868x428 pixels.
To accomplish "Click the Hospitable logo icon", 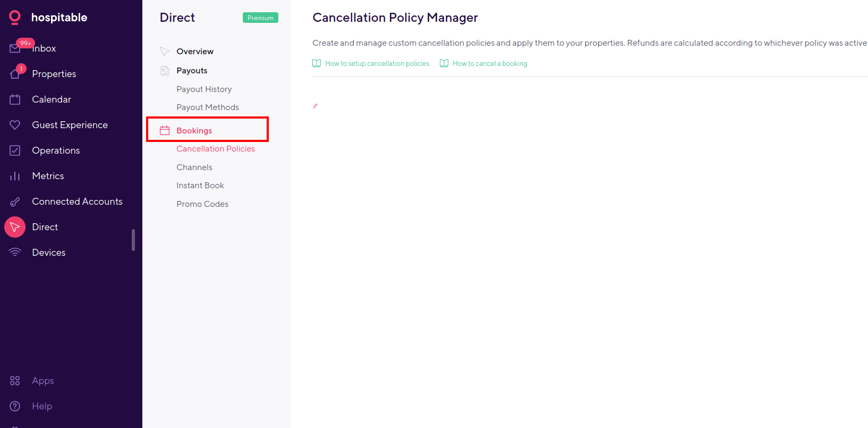I will [x=15, y=18].
